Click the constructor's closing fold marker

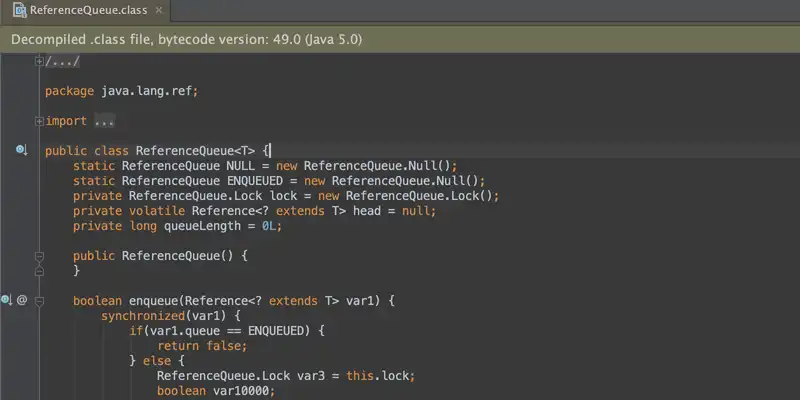tap(39, 271)
